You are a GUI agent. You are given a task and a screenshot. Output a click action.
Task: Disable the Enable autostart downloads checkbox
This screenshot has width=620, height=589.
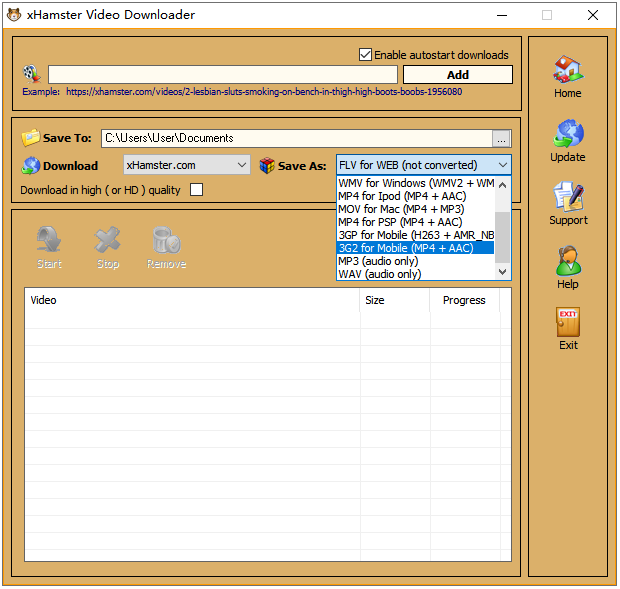[x=365, y=55]
